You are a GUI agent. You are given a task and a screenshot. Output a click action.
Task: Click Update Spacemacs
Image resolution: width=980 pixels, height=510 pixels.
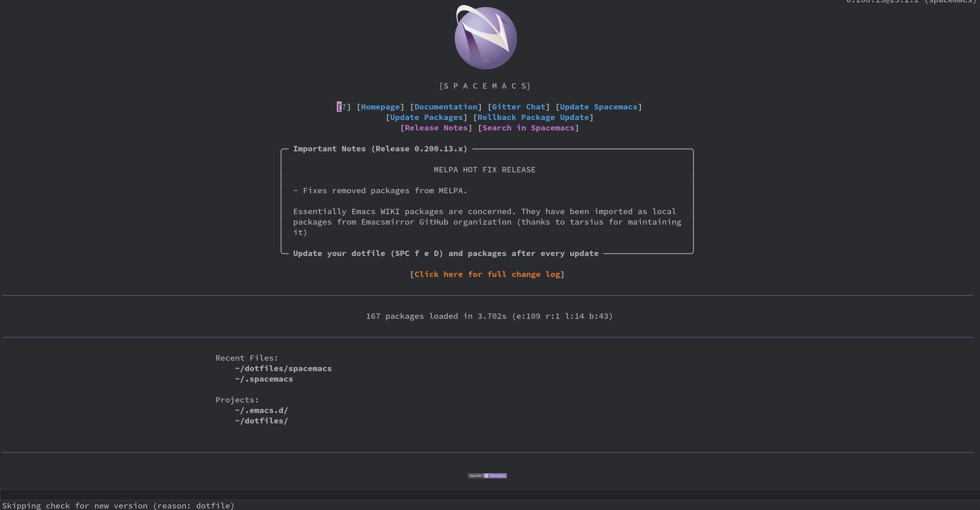pyautogui.click(x=599, y=107)
